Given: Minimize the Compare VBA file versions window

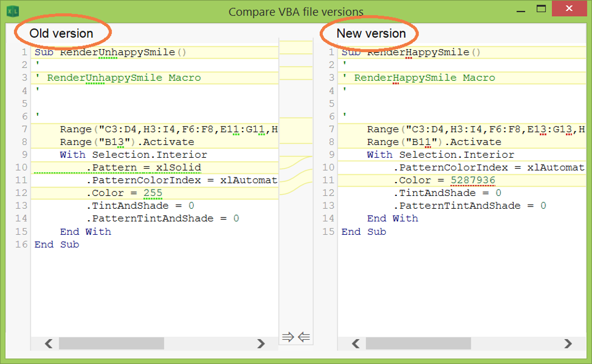Looking at the screenshot, I should point(521,10).
